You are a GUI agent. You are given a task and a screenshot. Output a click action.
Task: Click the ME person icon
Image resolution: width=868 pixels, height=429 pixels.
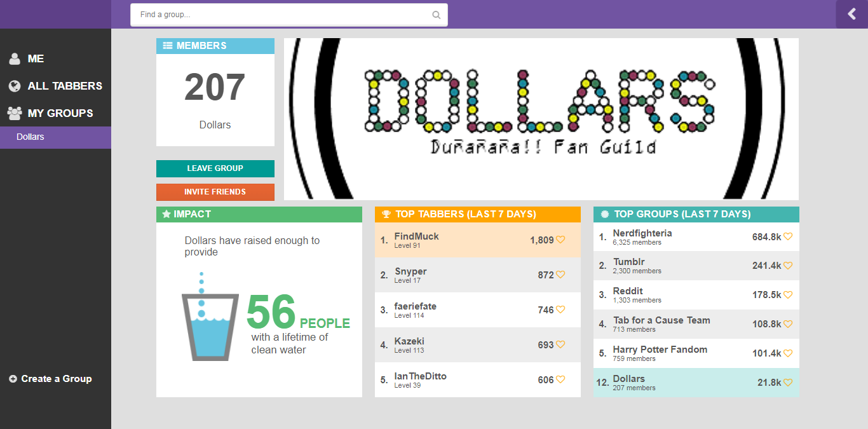(14, 58)
